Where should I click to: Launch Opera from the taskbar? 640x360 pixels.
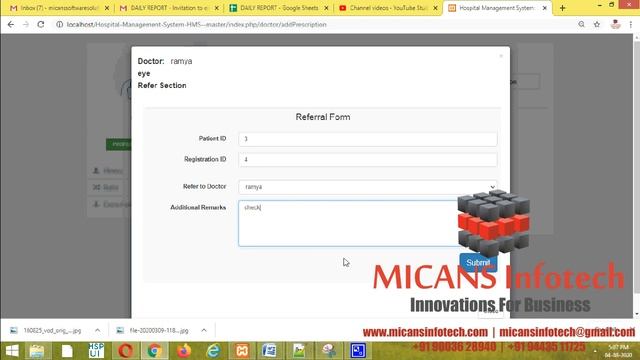tap(126, 351)
